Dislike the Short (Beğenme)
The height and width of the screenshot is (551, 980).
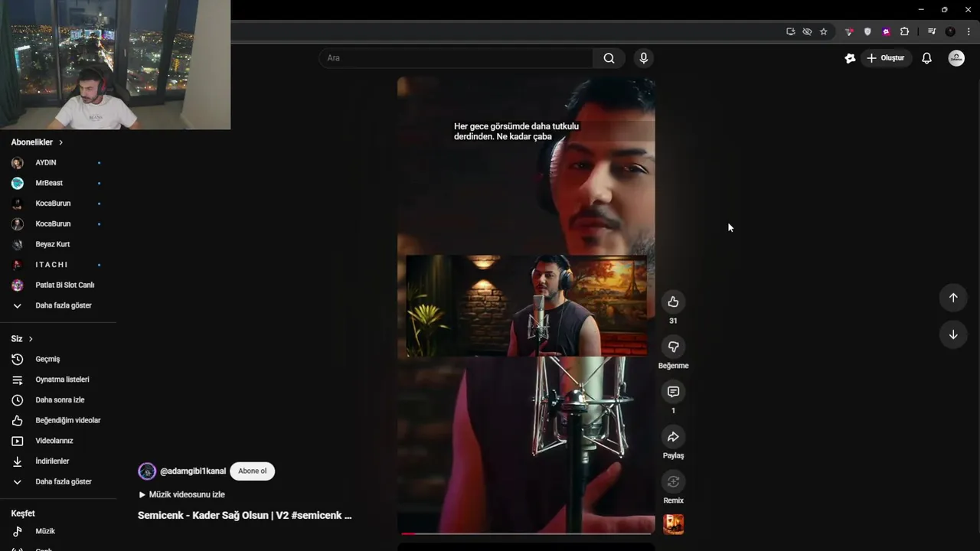click(x=673, y=347)
